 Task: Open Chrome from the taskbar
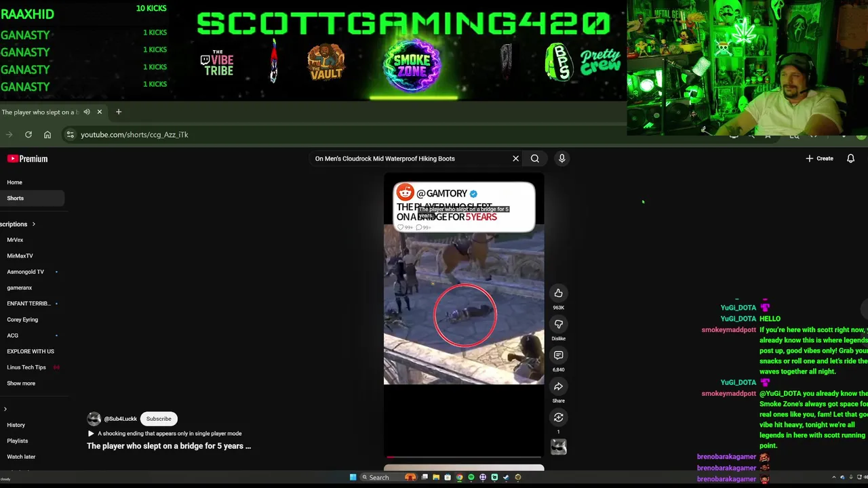click(460, 477)
